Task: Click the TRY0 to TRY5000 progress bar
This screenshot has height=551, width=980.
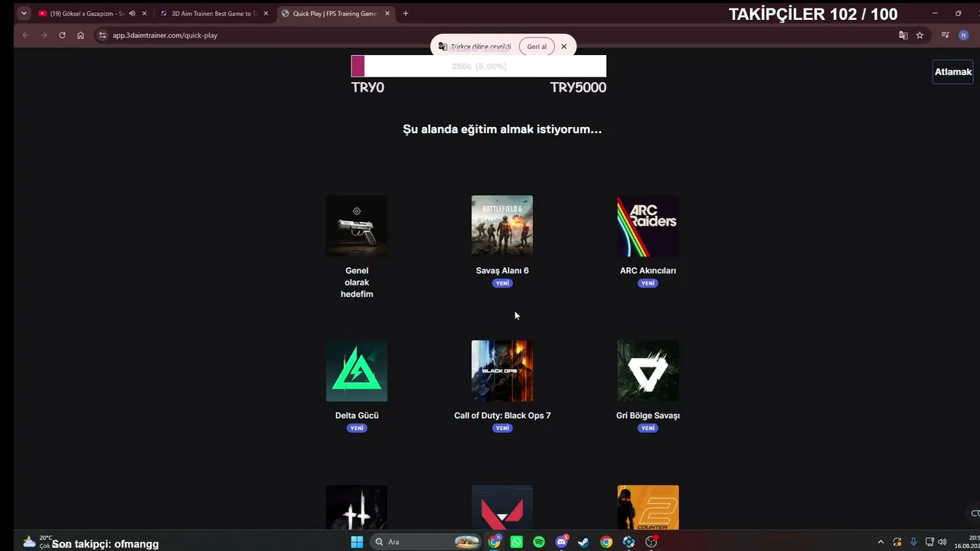Action: coord(479,67)
